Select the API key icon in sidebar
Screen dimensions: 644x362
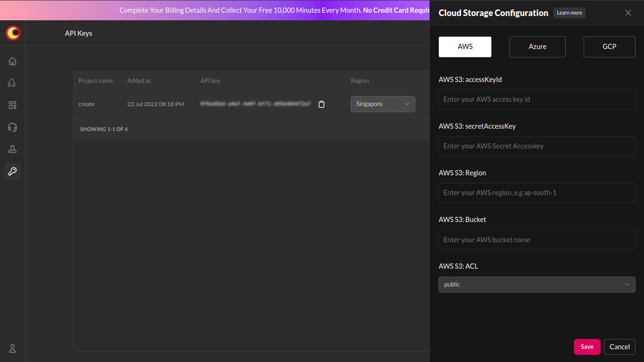coord(13,171)
